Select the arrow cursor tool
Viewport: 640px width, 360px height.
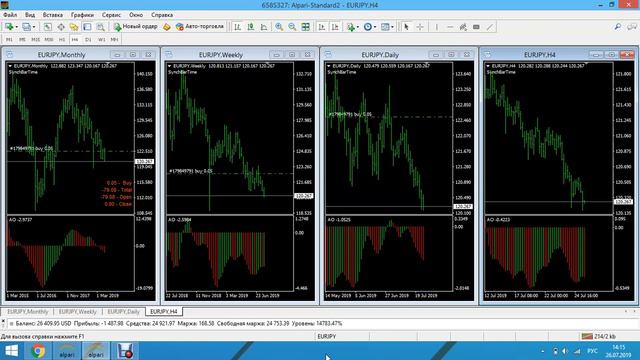(406, 27)
